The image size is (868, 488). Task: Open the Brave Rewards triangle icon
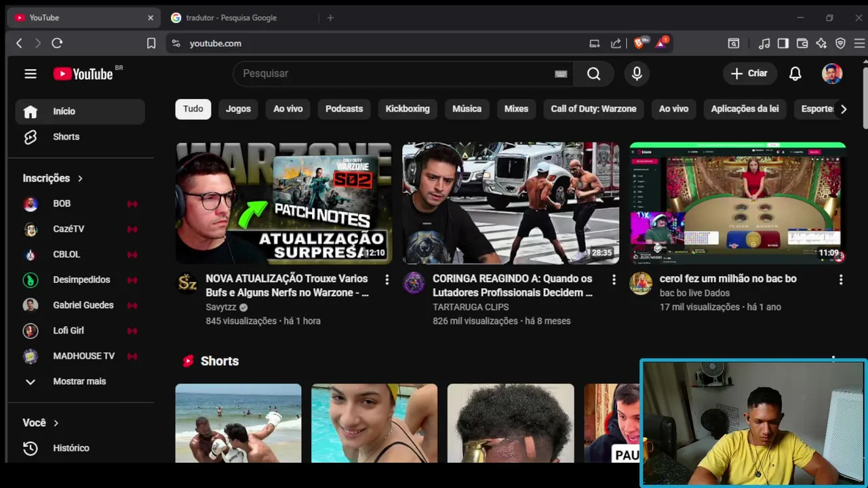tap(661, 43)
